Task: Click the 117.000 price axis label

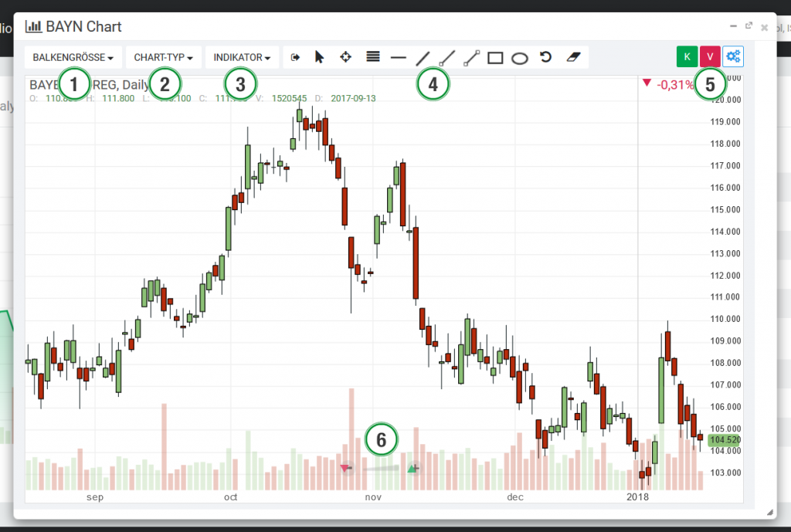Action: coord(725,166)
